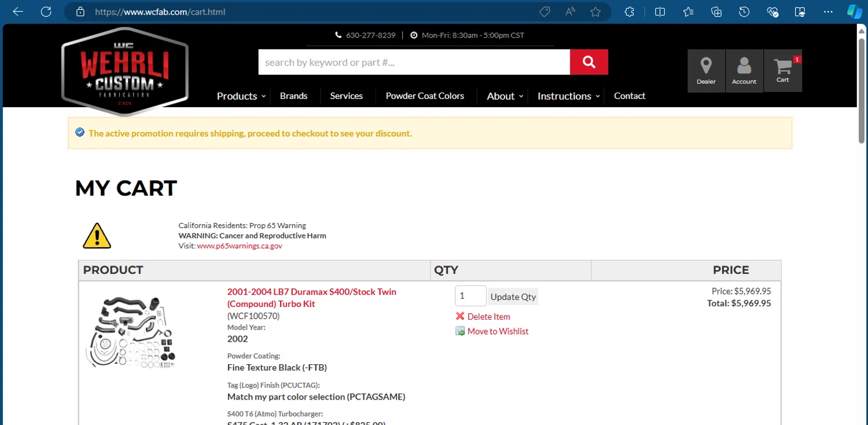
Task: Open the shopping price tag icon in the address bar
Action: (545, 12)
